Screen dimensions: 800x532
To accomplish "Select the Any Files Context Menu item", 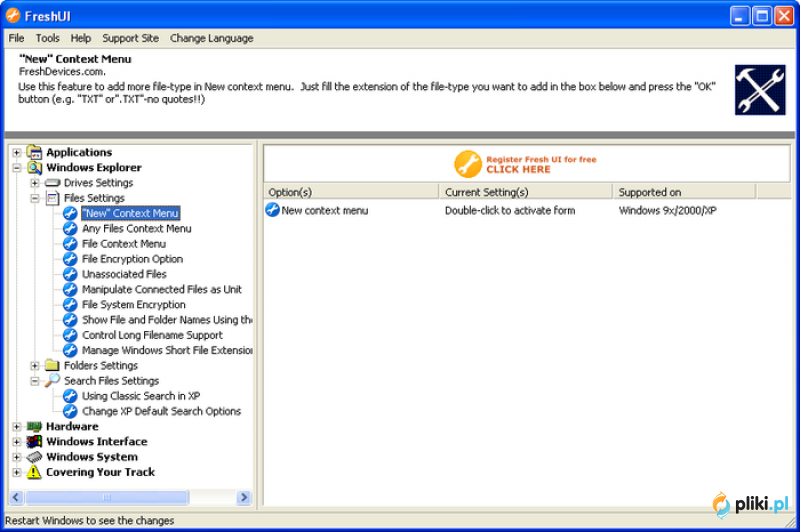I will pyautogui.click(x=137, y=229).
